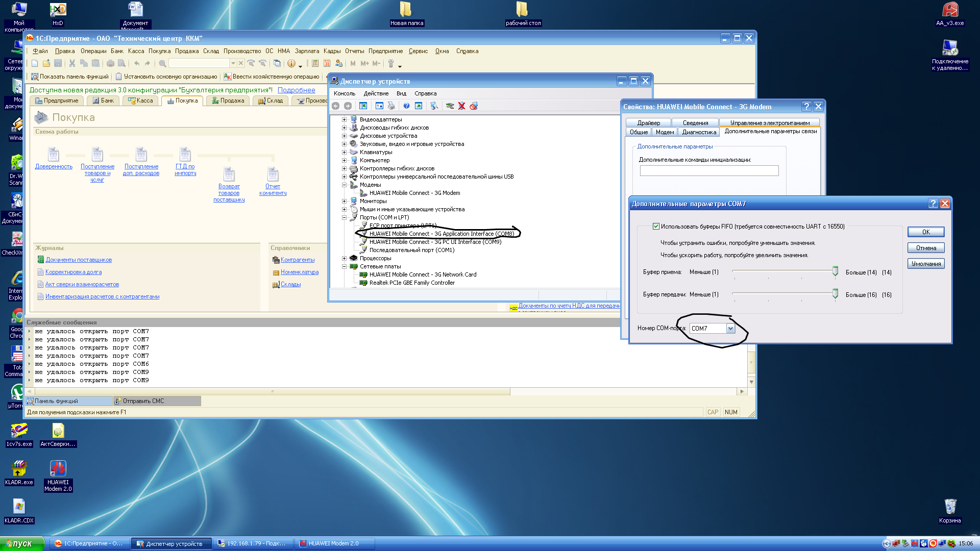Click Scan for hardware changes icon
Image resolution: width=980 pixels, height=551 pixels.
click(x=434, y=106)
